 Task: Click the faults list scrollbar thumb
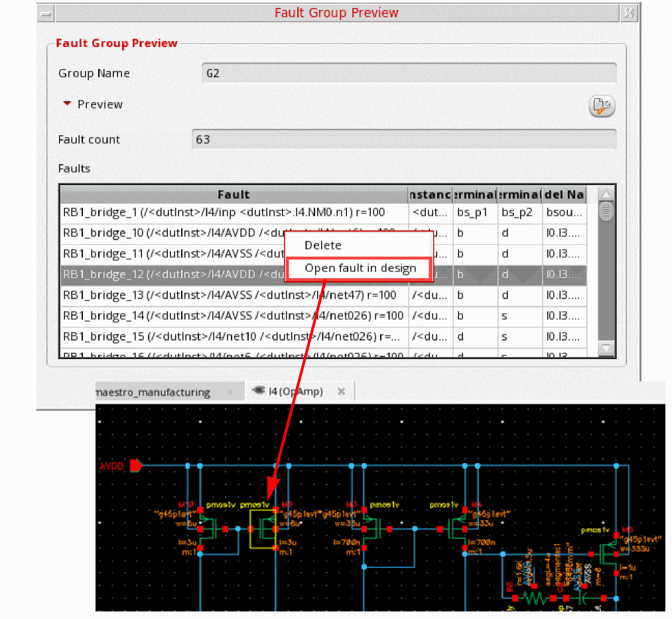point(606,212)
